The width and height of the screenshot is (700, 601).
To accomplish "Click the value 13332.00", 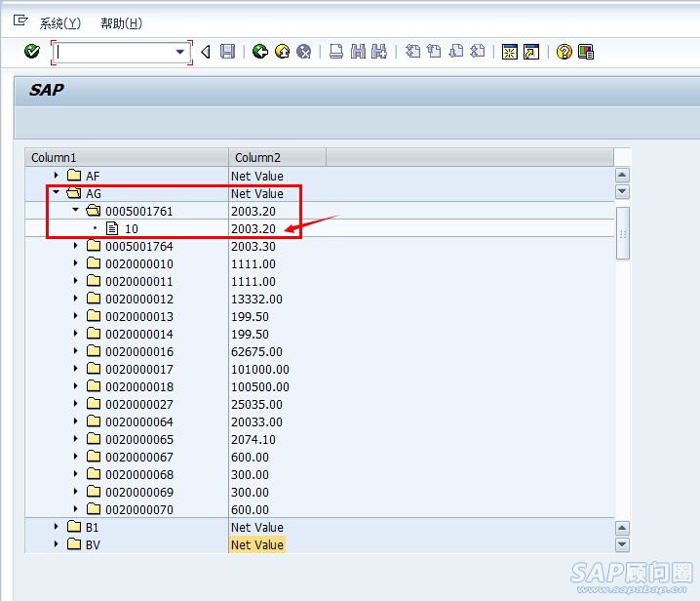I will pos(256,300).
